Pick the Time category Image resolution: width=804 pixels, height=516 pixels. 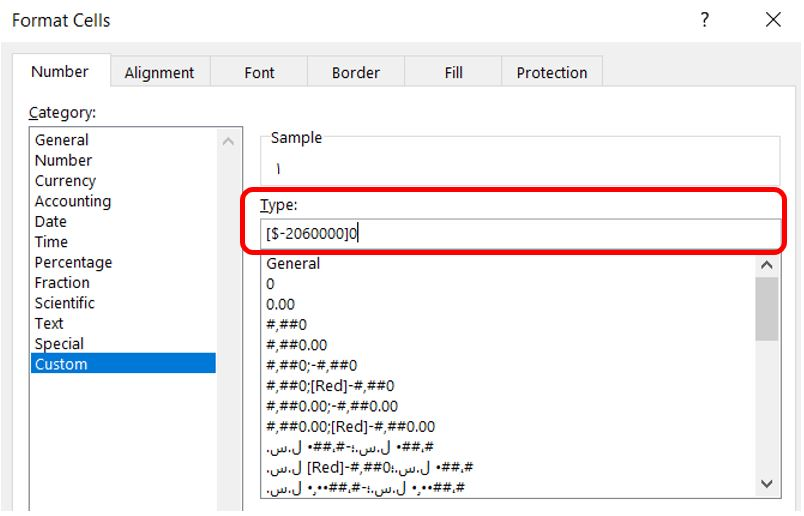pos(123,242)
